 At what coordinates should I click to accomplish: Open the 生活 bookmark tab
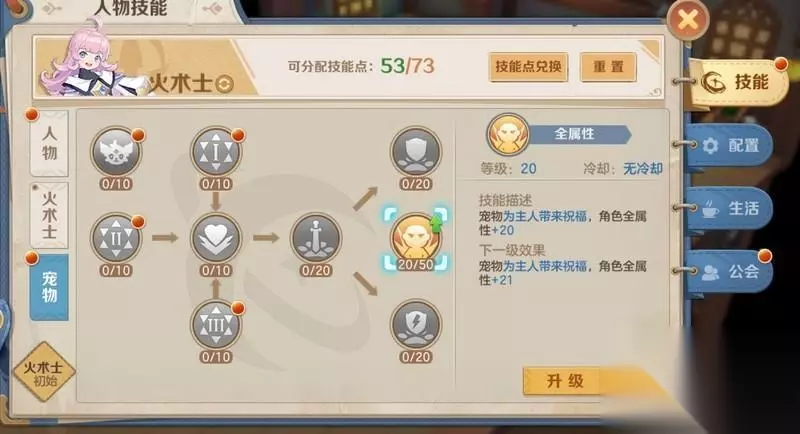(x=730, y=209)
